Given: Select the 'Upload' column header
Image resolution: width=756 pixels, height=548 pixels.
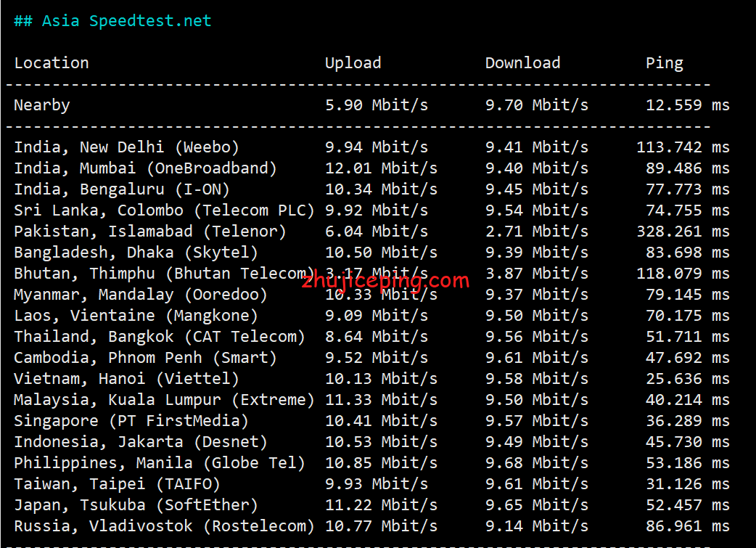Looking at the screenshot, I should 353,64.
